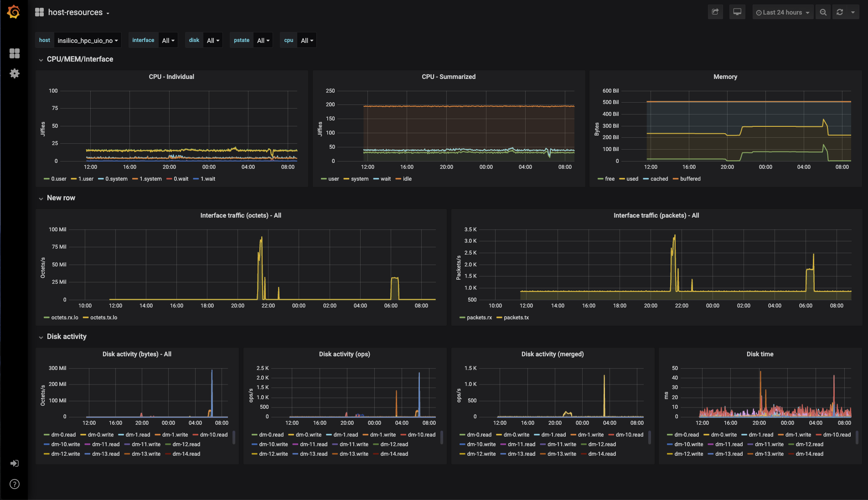Toggle dm-10.write in Disk activity (bytes) legend
This screenshot has height=500, width=868.
click(66, 444)
